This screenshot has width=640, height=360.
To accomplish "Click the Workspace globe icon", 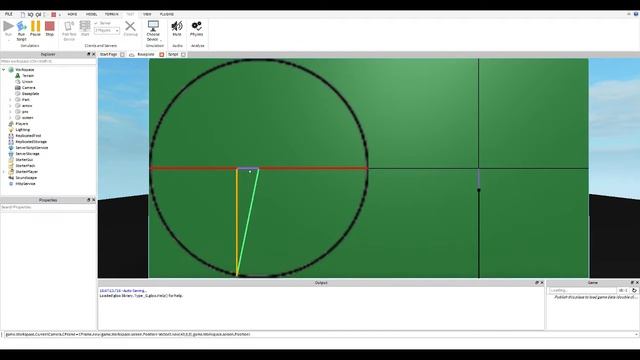I will pyautogui.click(x=11, y=70).
